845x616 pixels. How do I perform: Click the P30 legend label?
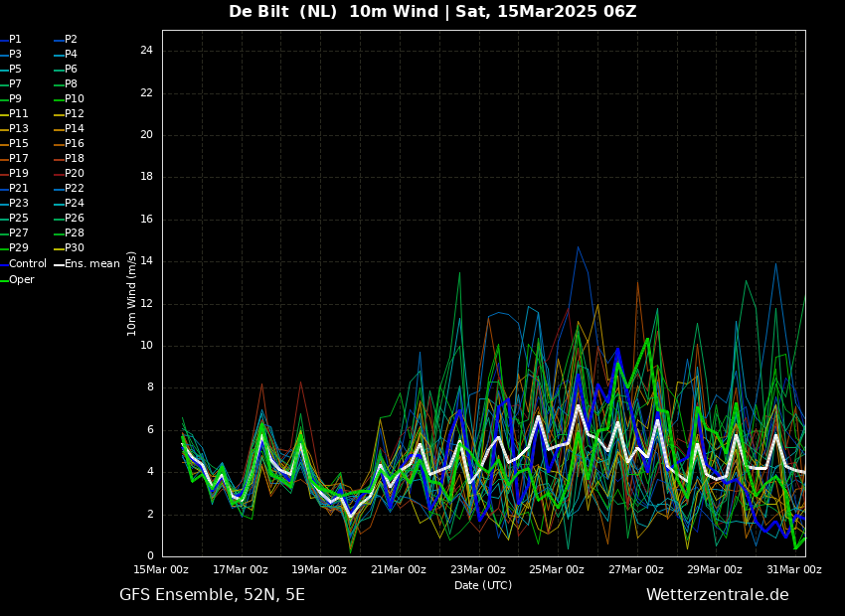pos(75,248)
